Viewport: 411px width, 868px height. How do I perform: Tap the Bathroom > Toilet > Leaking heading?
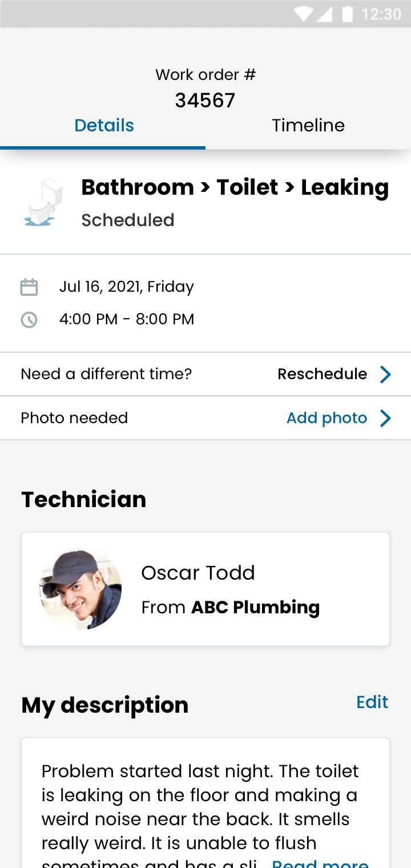(235, 188)
